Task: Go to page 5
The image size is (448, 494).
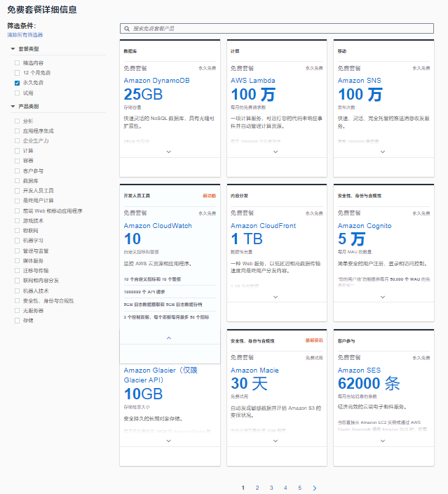Action: (x=299, y=488)
